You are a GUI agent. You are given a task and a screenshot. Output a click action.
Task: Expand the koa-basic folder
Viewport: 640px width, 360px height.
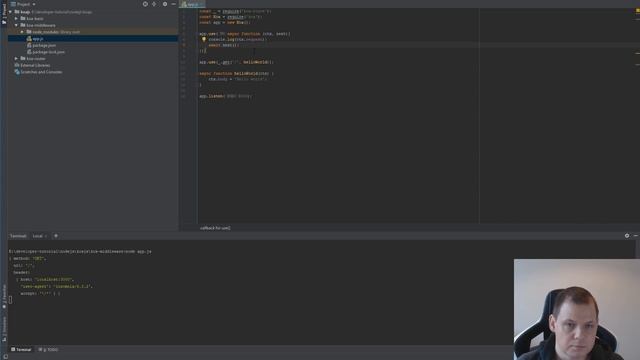(x=16, y=18)
